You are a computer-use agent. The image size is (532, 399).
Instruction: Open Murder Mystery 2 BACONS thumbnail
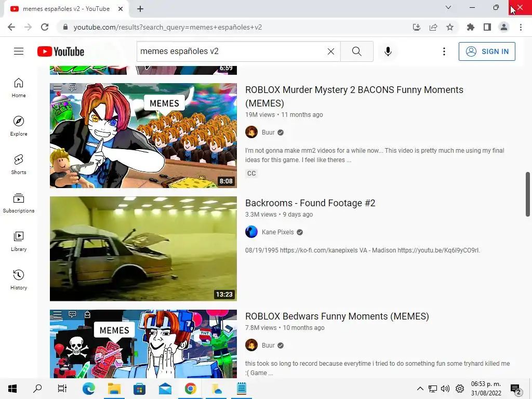143,136
